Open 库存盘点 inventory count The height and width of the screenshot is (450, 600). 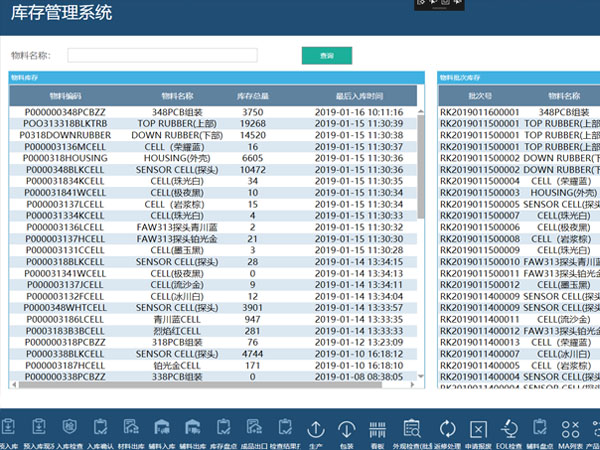point(221,428)
